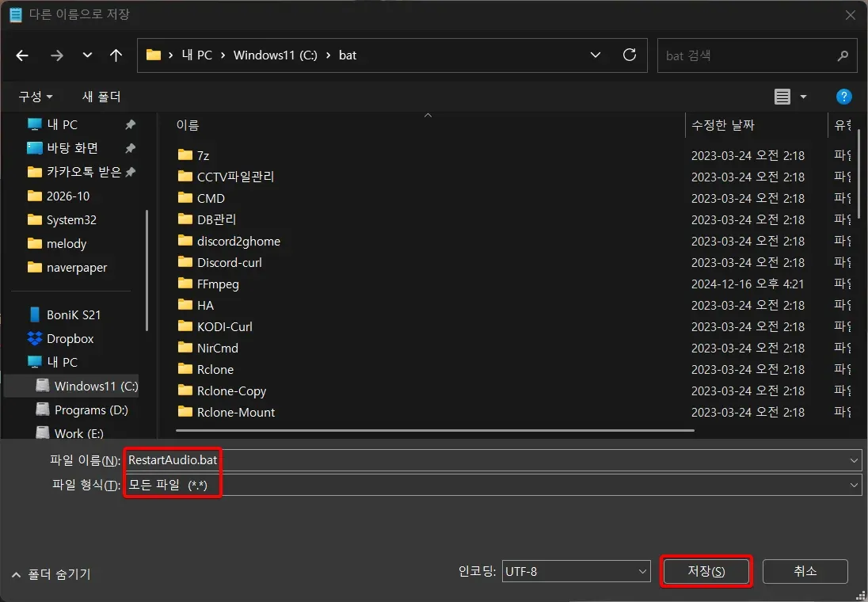The height and width of the screenshot is (602, 868).
Task: Sort by 수정한 날짜 column header
Action: coord(722,125)
